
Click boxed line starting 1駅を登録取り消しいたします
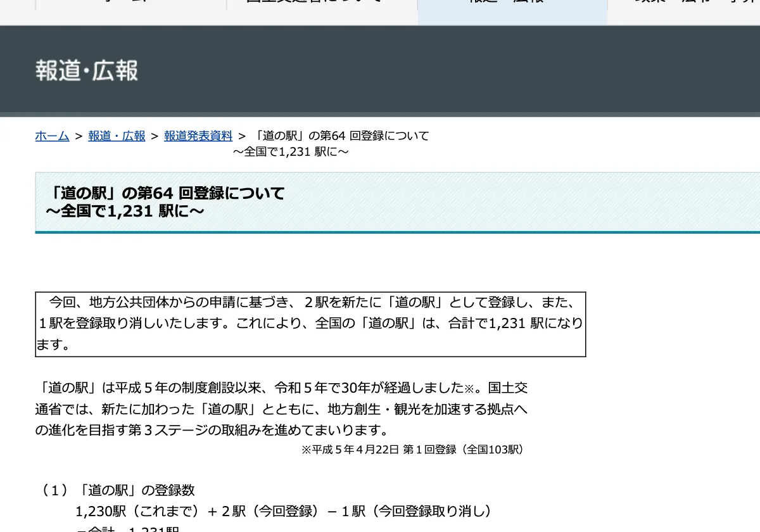310,323
